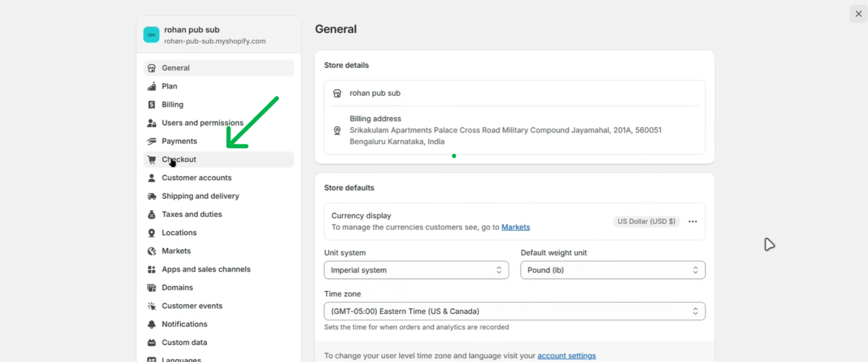Image resolution: width=868 pixels, height=362 pixels.
Task: Click the Store defaults heading
Action: (x=349, y=188)
